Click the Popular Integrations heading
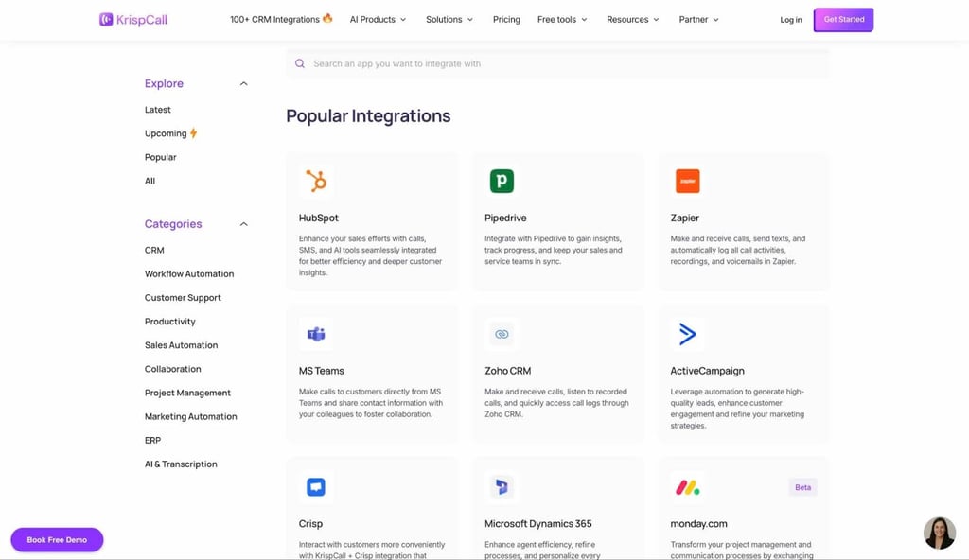Image resolution: width=969 pixels, height=560 pixels. tap(368, 116)
